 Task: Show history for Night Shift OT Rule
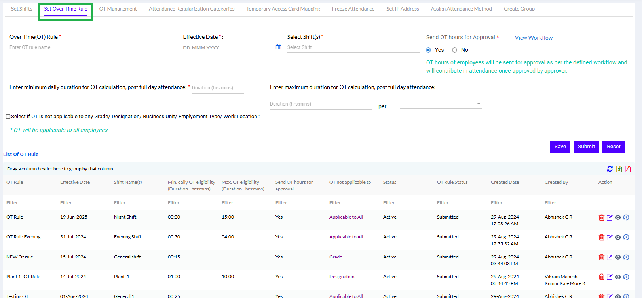(626, 217)
